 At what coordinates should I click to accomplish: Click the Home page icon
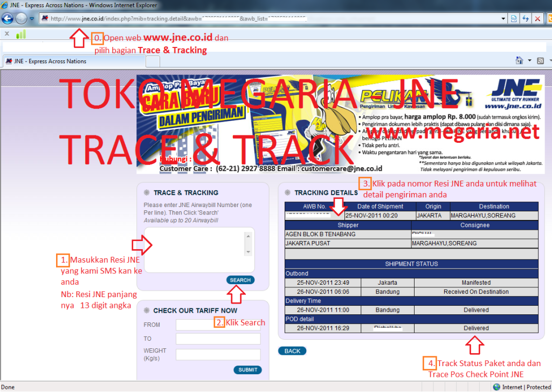coord(519,60)
